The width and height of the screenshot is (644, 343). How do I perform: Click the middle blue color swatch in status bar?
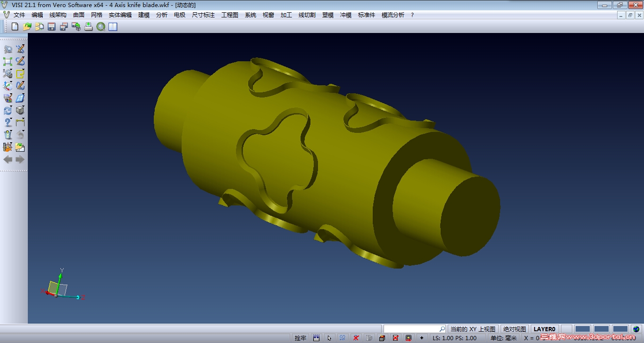(602, 329)
